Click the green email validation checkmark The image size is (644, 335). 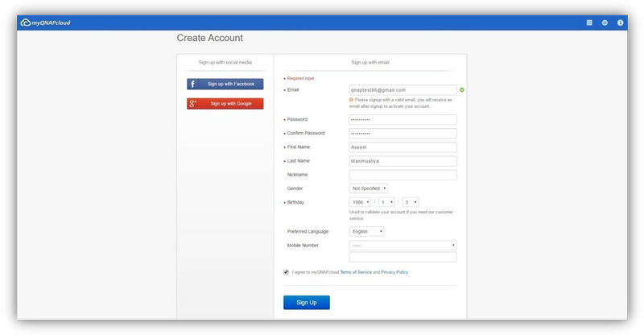tap(462, 89)
